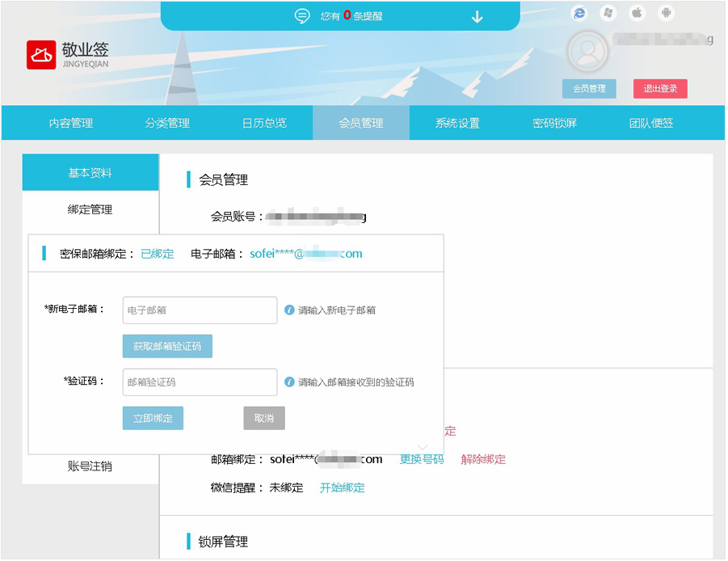
Task: Click the Windows platform download icon
Action: (608, 13)
